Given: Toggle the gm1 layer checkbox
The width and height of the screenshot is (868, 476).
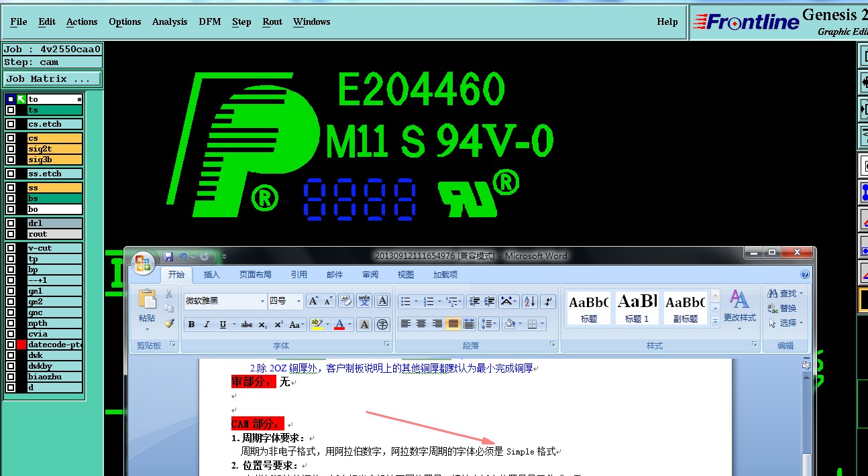Looking at the screenshot, I should [11, 291].
